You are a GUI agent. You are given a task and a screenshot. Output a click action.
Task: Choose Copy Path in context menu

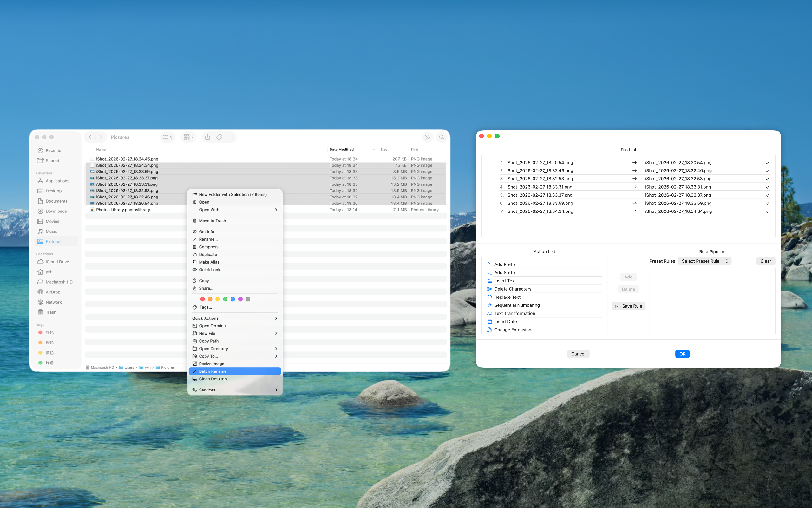pyautogui.click(x=234, y=341)
